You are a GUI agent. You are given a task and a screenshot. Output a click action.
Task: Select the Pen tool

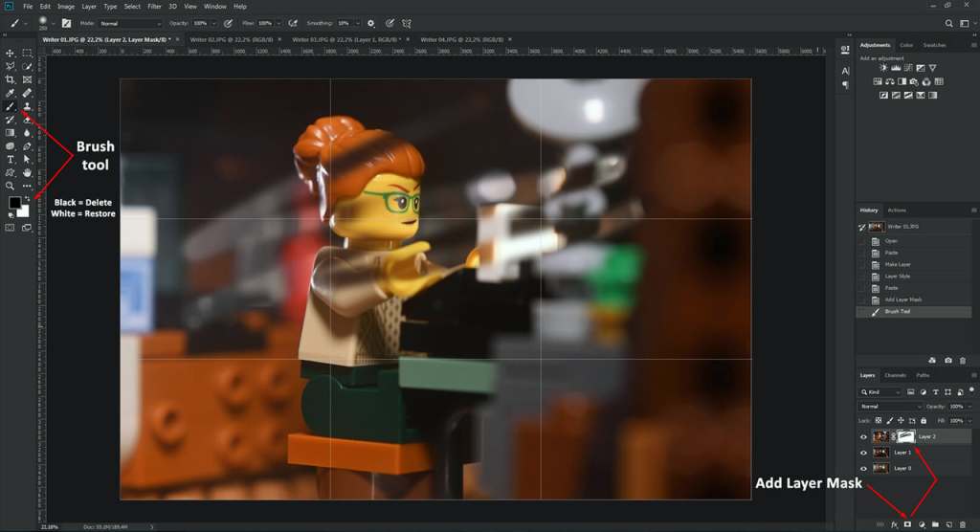pyautogui.click(x=27, y=146)
